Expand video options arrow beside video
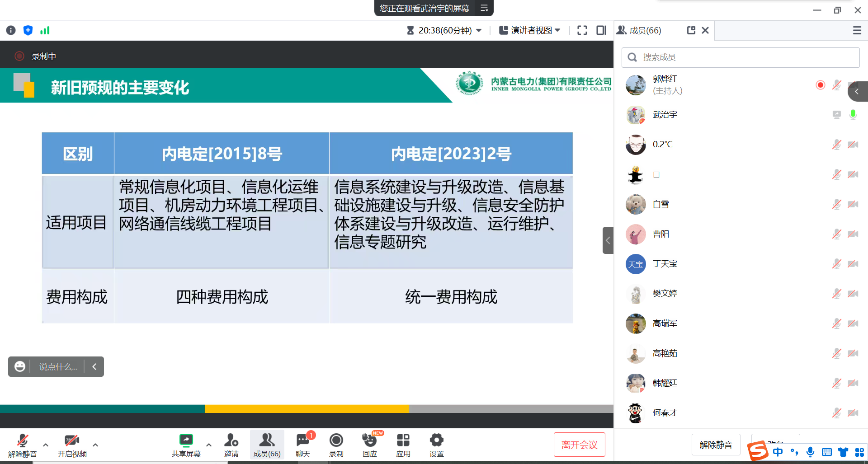The width and height of the screenshot is (868, 464). (x=95, y=445)
